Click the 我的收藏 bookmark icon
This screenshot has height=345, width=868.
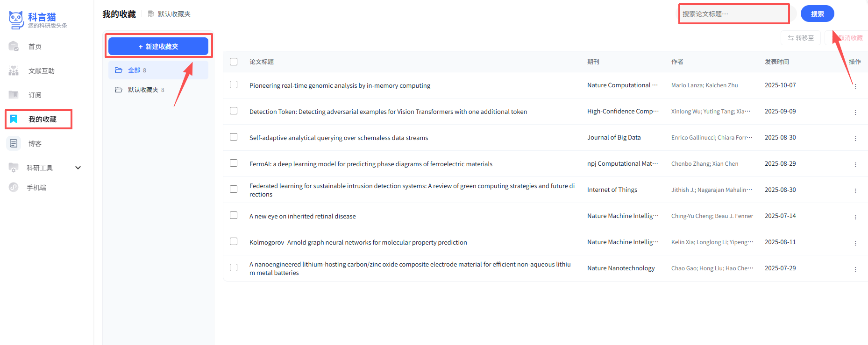click(x=14, y=119)
